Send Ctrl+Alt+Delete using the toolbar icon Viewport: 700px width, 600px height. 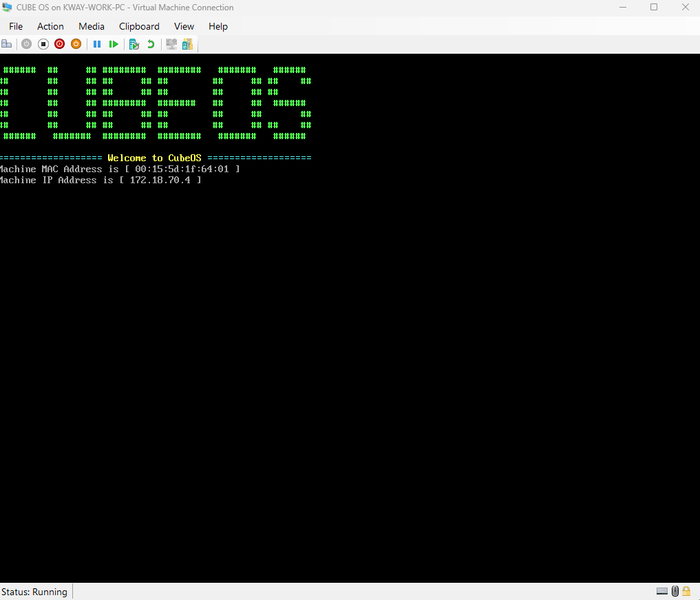pos(6,44)
